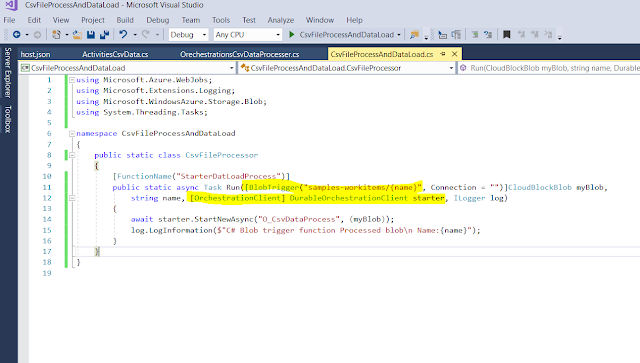
Task: Switch to the ActivitiesCsvData.cs tab
Action: 115,54
